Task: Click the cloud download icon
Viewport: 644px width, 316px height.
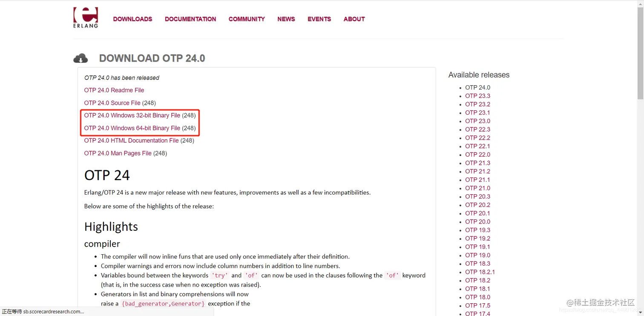Action: tap(80, 58)
